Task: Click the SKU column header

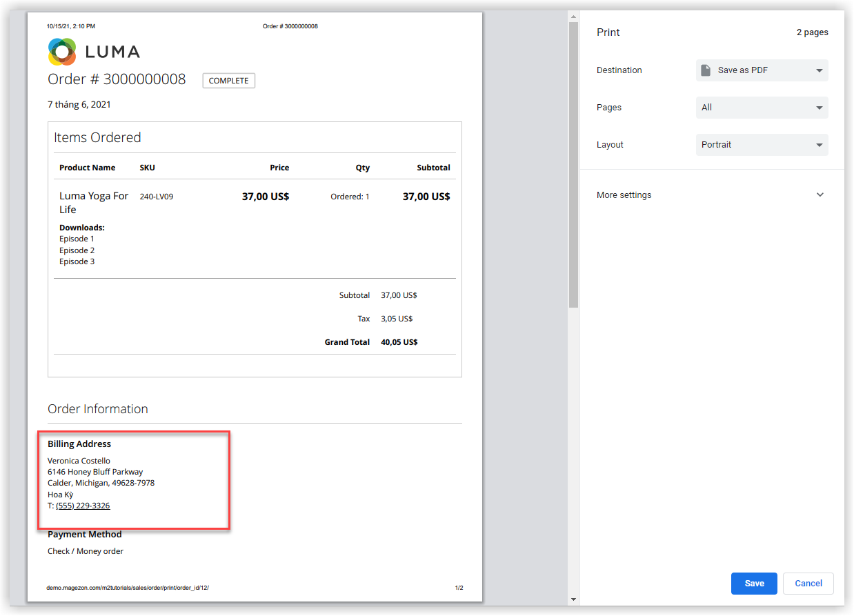Action: (148, 168)
